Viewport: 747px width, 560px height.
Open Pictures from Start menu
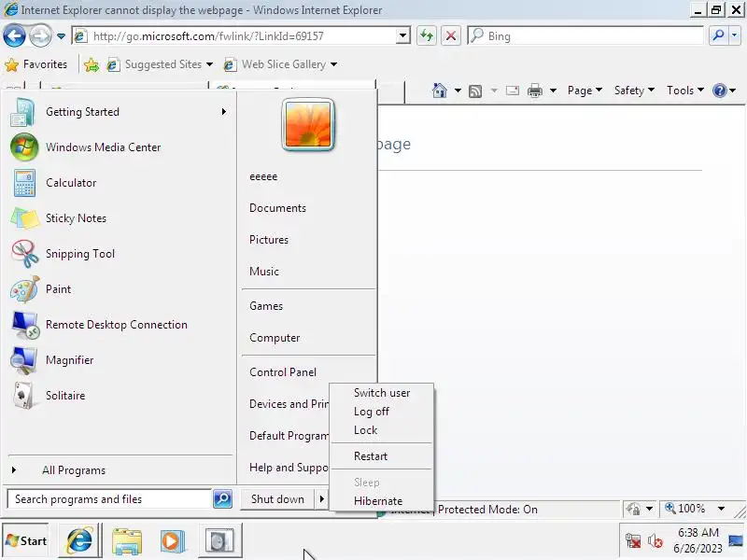[x=269, y=240]
